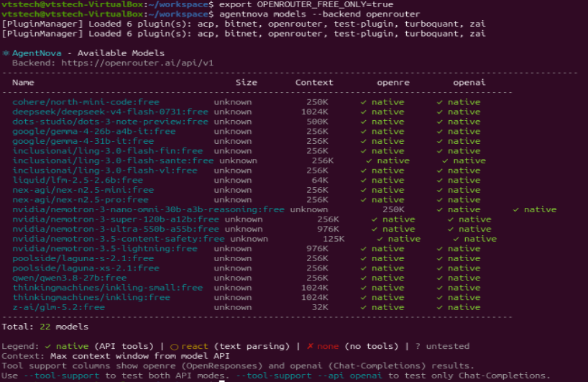Select nvidia/nemotron-3-nano-omni-30b-a3b-reasoning:free name

point(149,209)
